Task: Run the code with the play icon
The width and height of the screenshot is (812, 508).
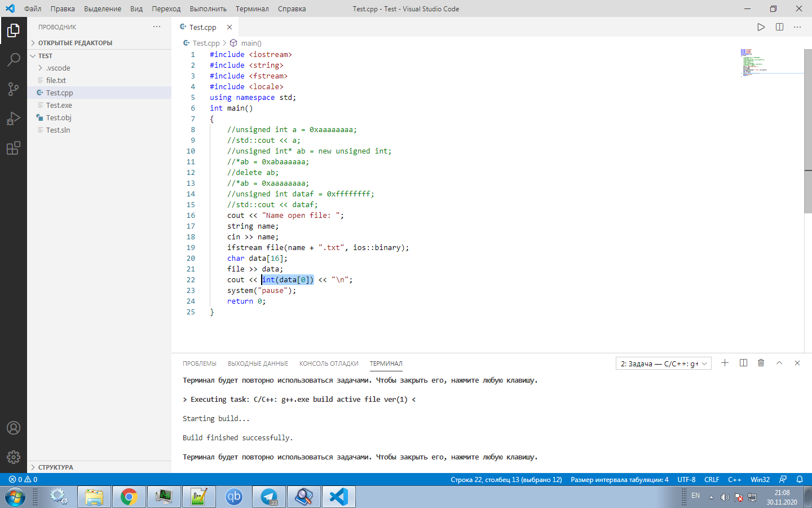Action: tap(761, 27)
